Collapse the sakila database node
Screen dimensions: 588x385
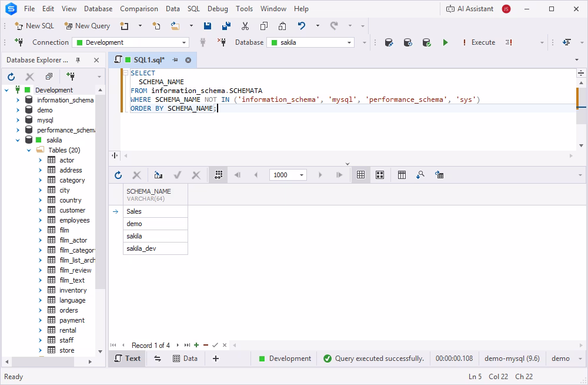[18, 140]
